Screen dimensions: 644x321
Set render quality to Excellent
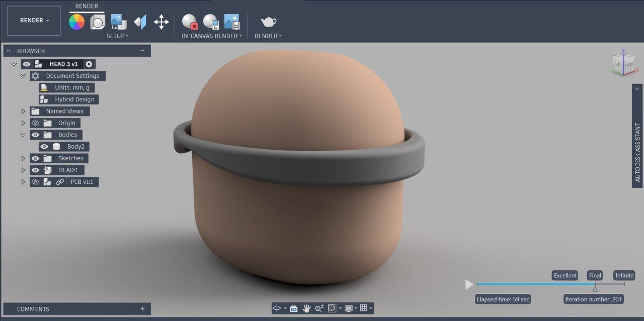[565, 275]
